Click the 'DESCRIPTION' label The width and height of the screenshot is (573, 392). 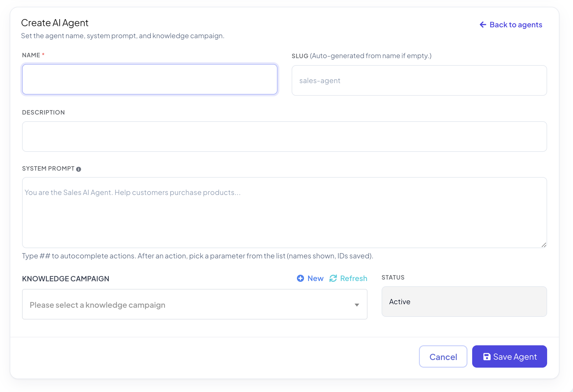click(x=44, y=112)
